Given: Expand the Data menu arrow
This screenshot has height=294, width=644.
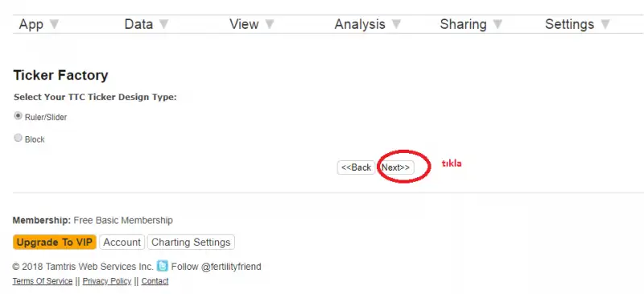Looking at the screenshot, I should (163, 24).
